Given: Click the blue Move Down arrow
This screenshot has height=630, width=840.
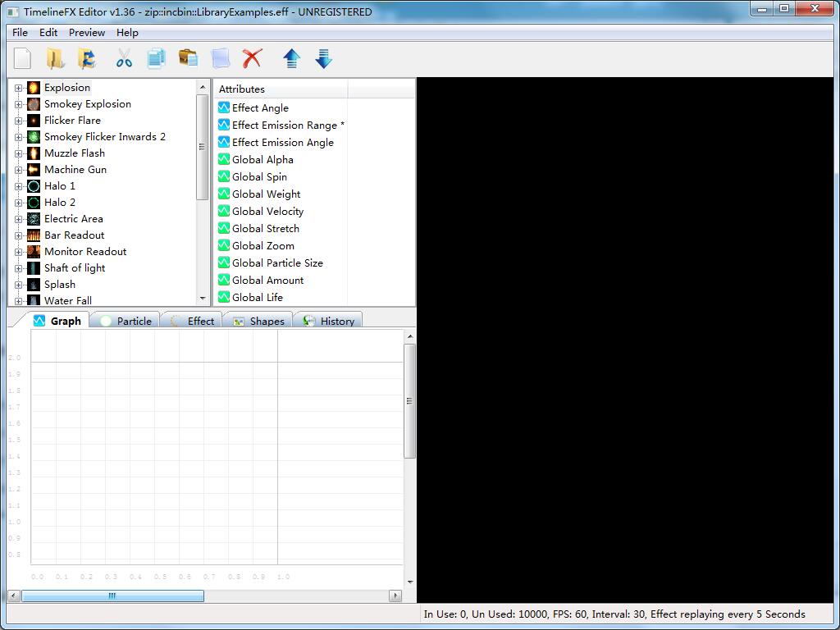Looking at the screenshot, I should coord(323,58).
